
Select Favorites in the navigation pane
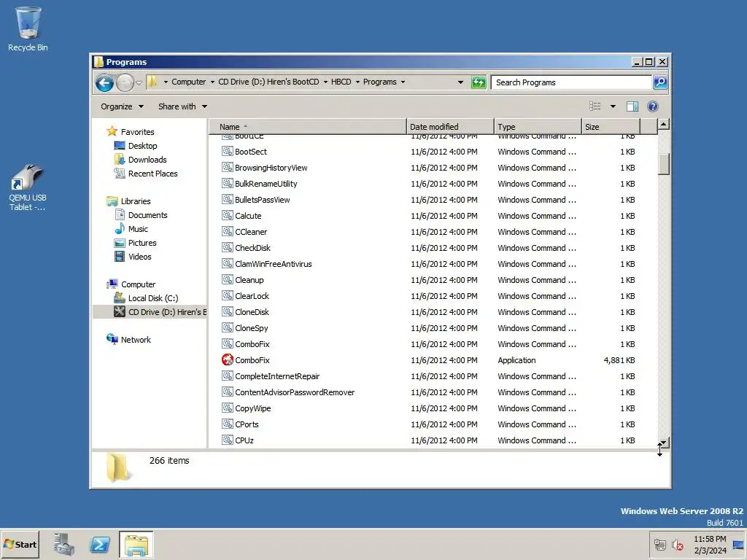[x=137, y=131]
